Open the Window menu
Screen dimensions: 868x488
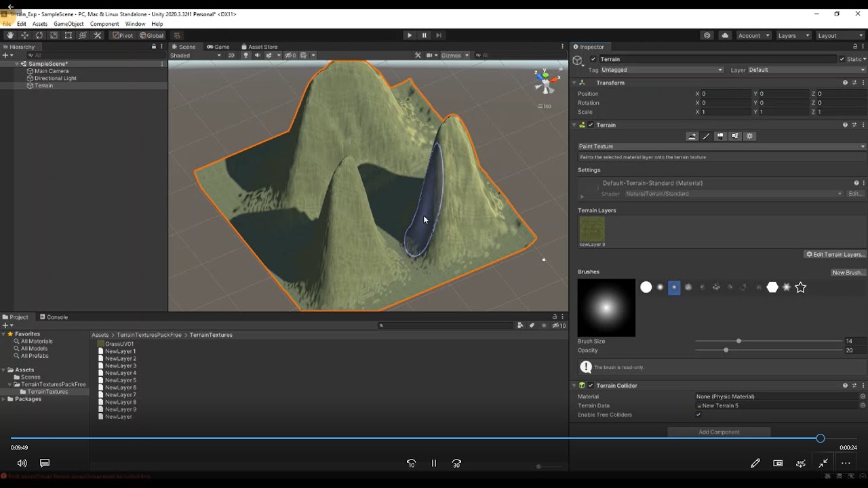(135, 24)
